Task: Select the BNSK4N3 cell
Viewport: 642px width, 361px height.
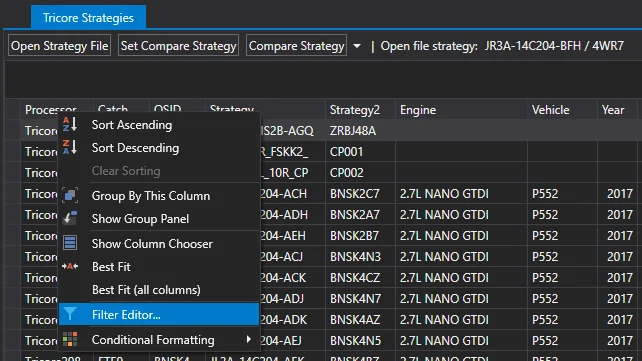Action: [360, 257]
